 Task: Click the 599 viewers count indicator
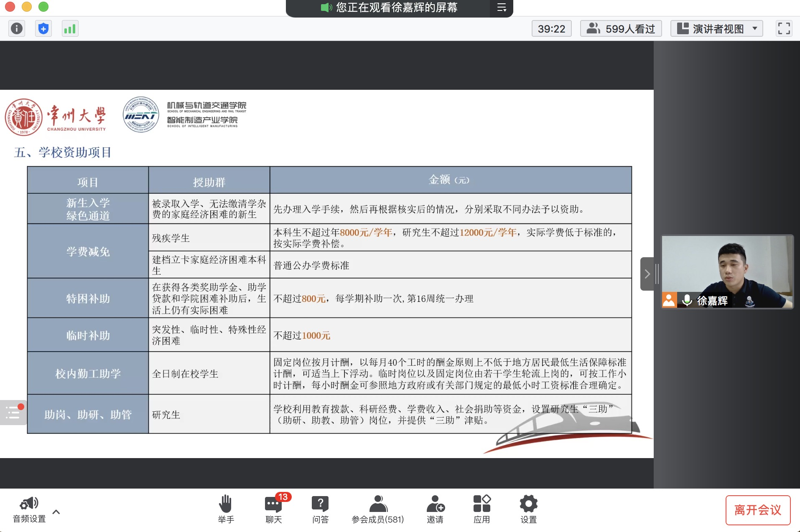click(x=621, y=28)
